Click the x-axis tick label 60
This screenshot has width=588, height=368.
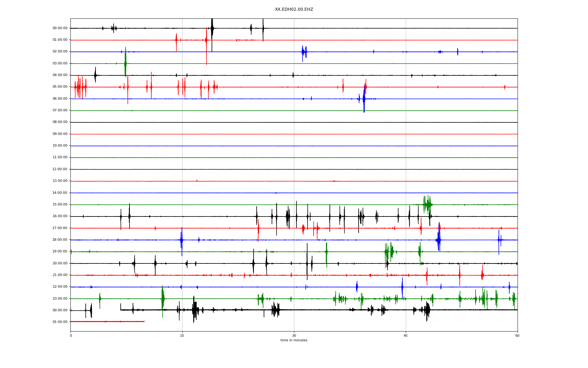click(517, 335)
